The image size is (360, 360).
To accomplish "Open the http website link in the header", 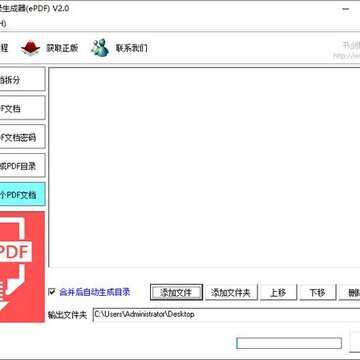I will coord(346,56).
